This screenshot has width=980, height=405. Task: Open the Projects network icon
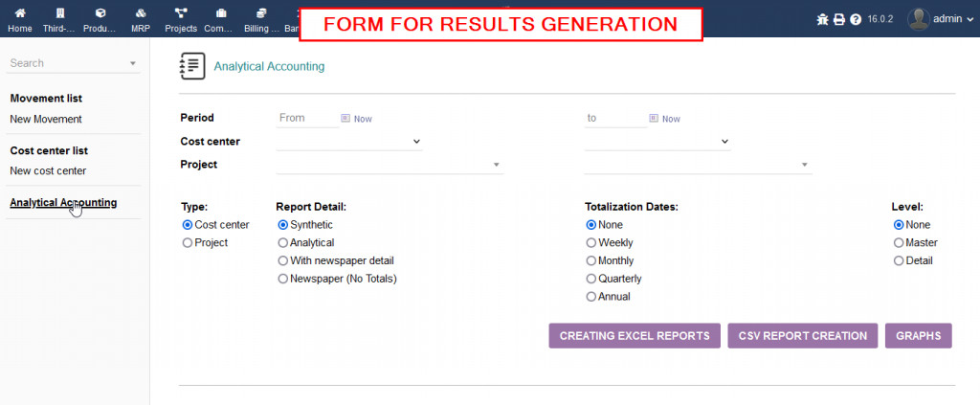[x=181, y=14]
